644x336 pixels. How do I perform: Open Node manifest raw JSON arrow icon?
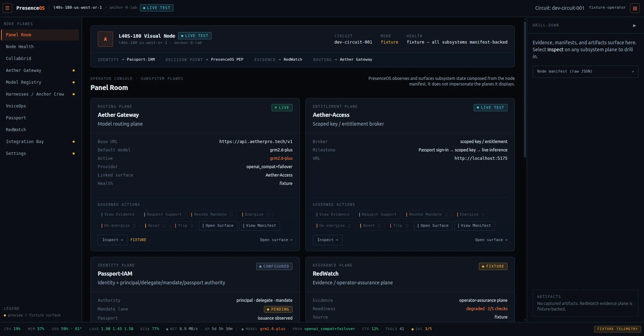point(633,72)
